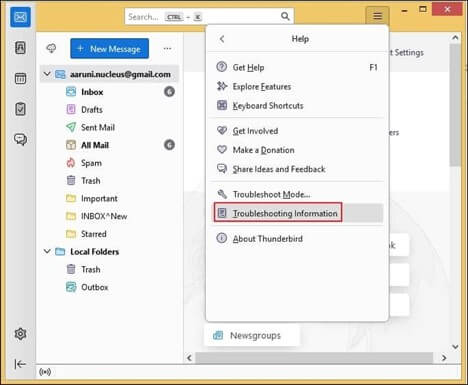Collapse the aaruni.nucleus@gmail.com account tree
This screenshot has height=385, width=468.
(x=47, y=74)
